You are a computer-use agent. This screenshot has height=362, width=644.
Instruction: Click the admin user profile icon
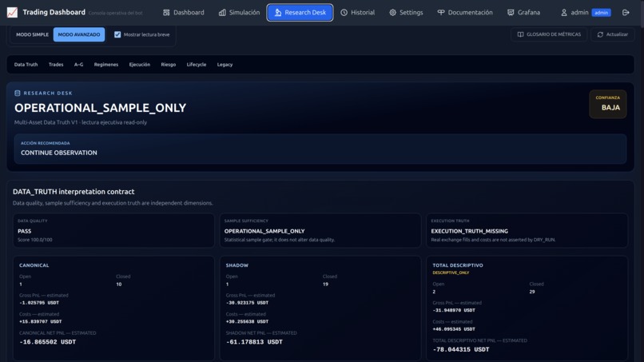click(x=564, y=13)
